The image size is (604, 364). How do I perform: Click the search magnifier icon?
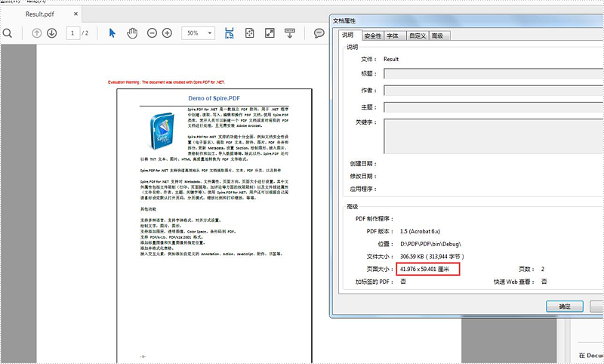coord(8,33)
